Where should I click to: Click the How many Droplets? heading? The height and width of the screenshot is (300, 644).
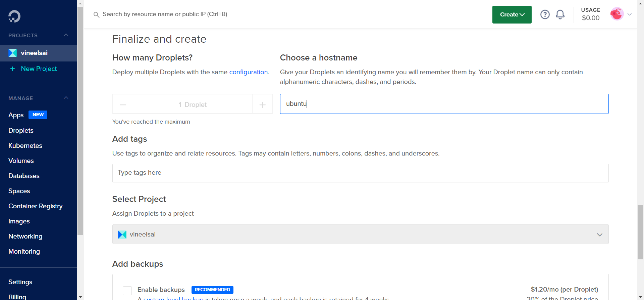tap(152, 58)
